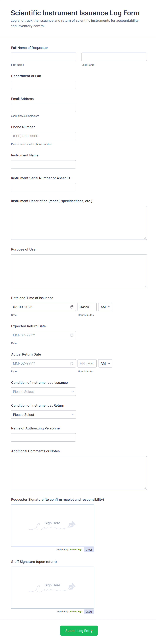This screenshot has width=156, height=644.
Task: Focus the Email Address field
Action: coord(43,108)
